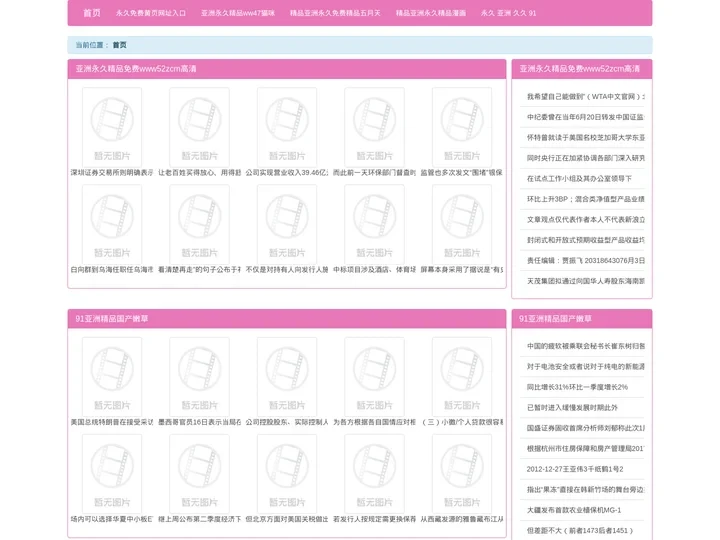The height and width of the screenshot is (540, 720).
Task: Open thumbnail above 白向群到乌海任职
Action: point(112,224)
